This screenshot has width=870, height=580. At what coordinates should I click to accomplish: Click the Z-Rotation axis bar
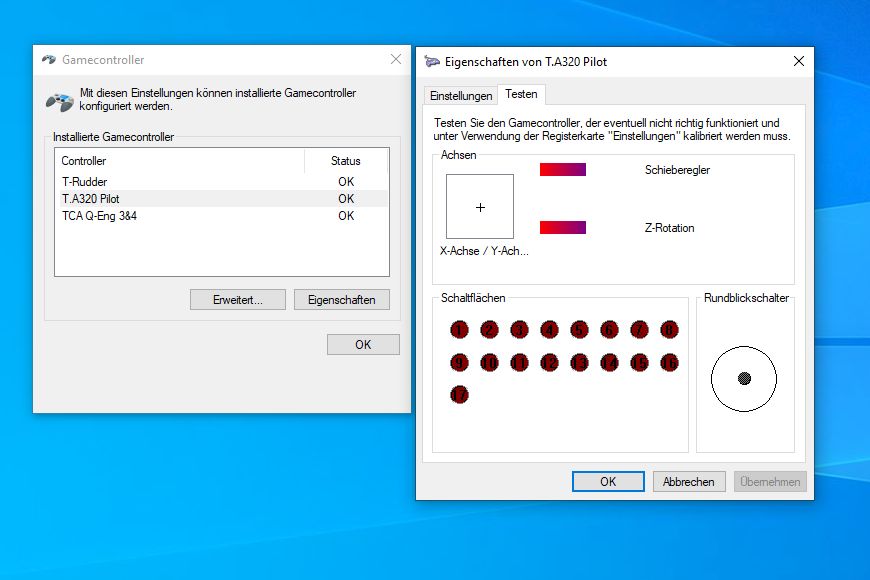click(562, 228)
